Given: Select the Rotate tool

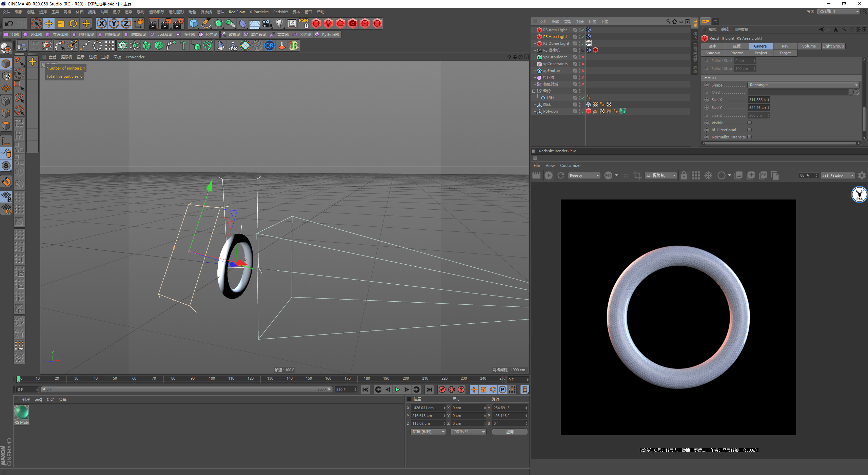Looking at the screenshot, I should [x=73, y=23].
